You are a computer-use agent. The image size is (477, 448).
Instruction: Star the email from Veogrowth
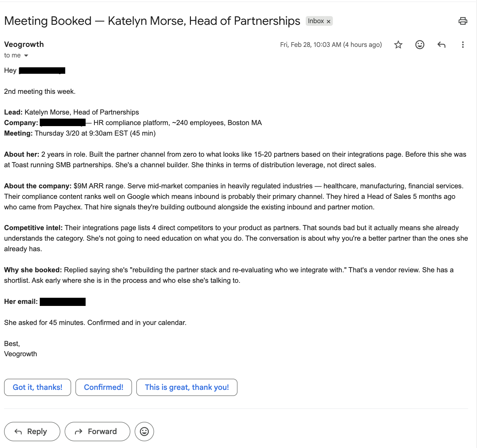pyautogui.click(x=398, y=45)
